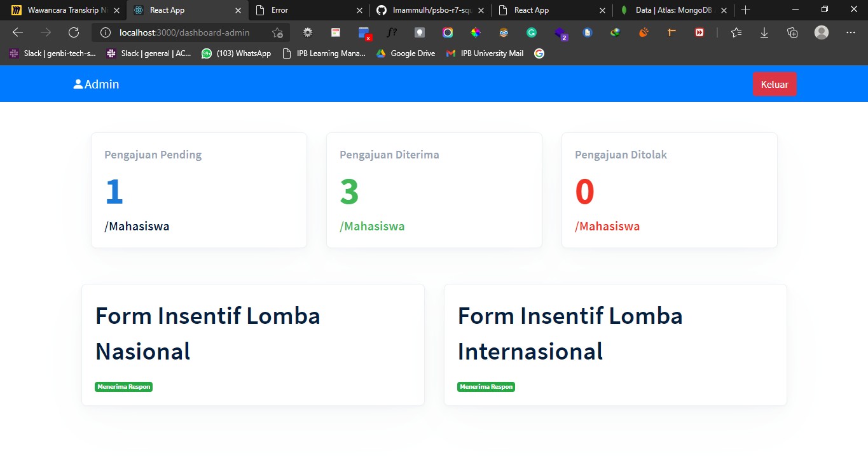This screenshot has height=469, width=868.
Task: Click the site information icon in address bar
Action: point(104,32)
